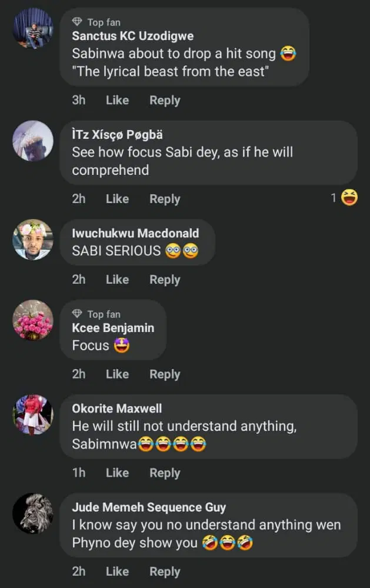
Task: Open Sanctus KC Uzodigwe's profile picture
Action: click(33, 28)
